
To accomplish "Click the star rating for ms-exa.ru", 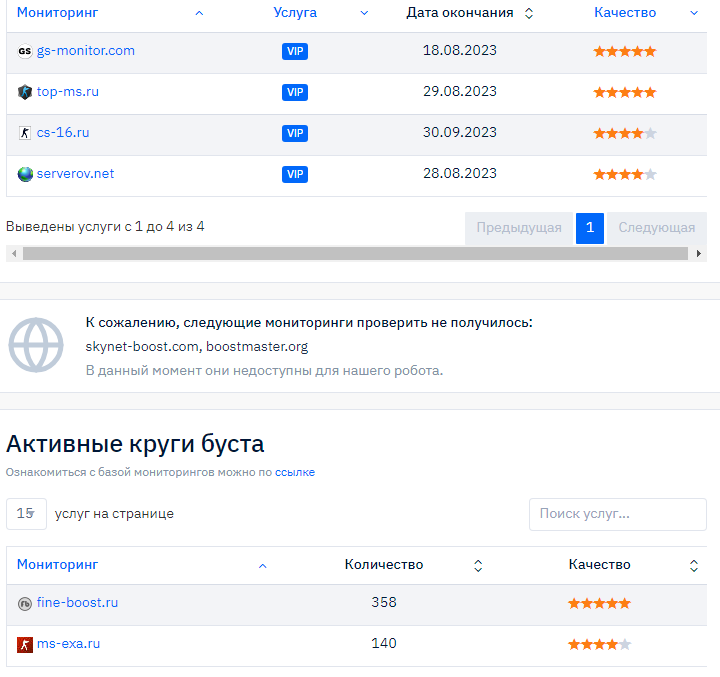I will (599, 644).
